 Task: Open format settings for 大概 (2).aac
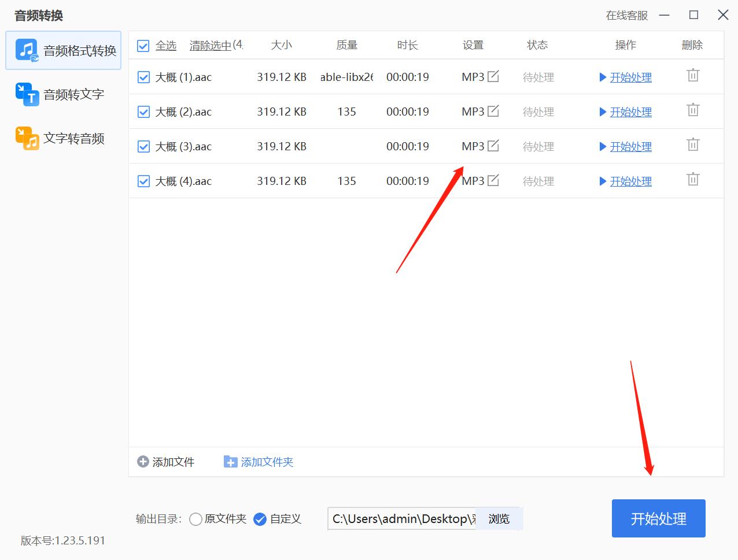tap(493, 111)
